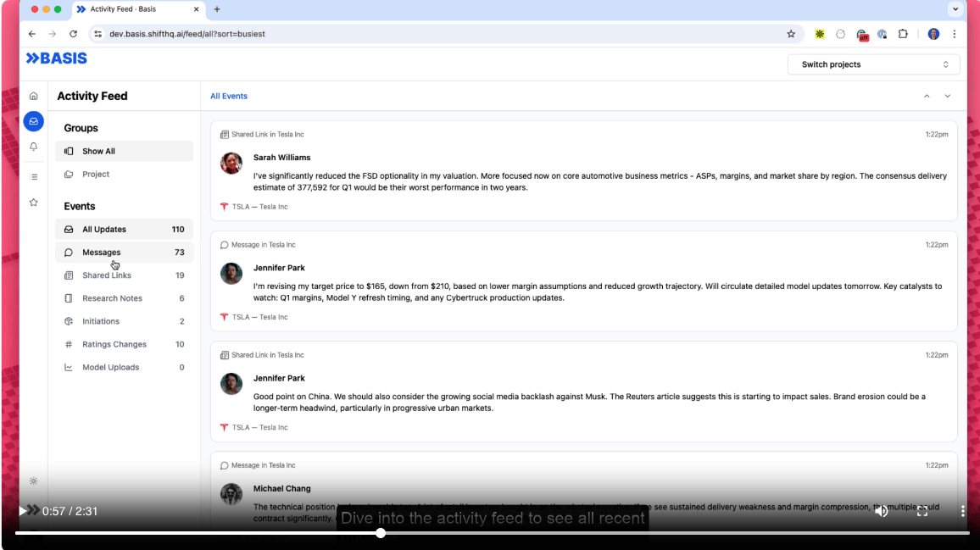Select the Activity Feed - Basis browser tab
The width and height of the screenshot is (980, 550).
click(138, 9)
